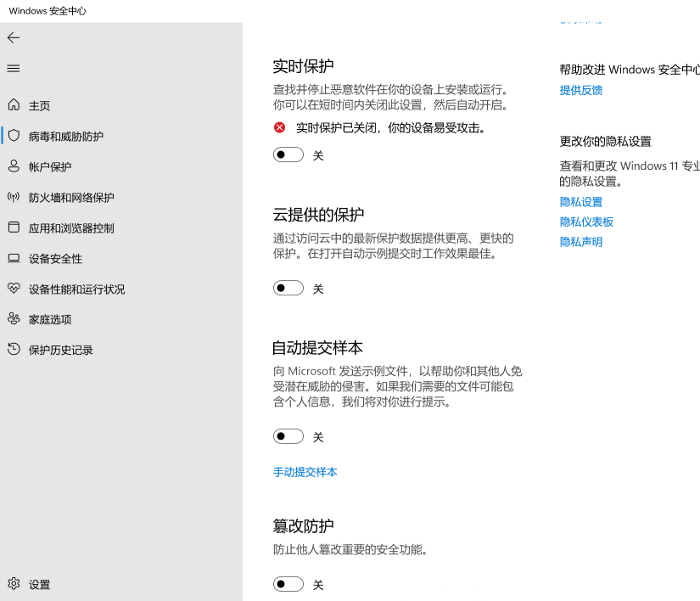700x601 pixels.
Task: Click the 主页 home icon
Action: click(14, 105)
